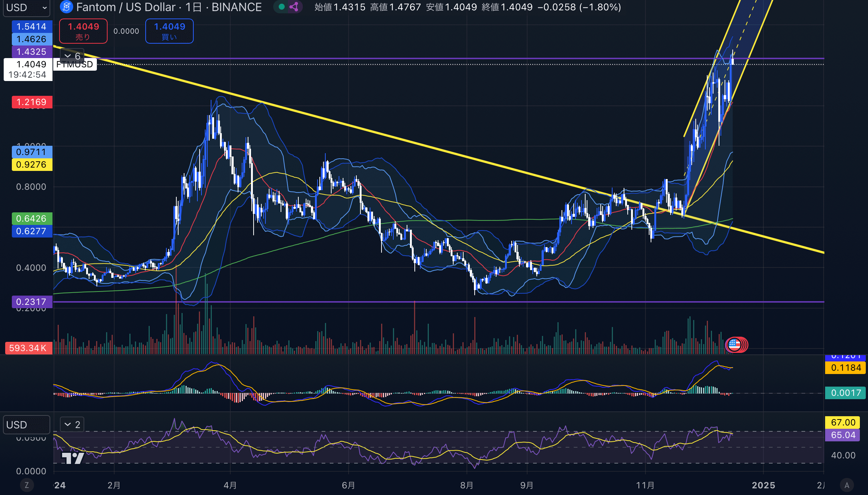Click the 593.34 K volume label

click(x=28, y=348)
